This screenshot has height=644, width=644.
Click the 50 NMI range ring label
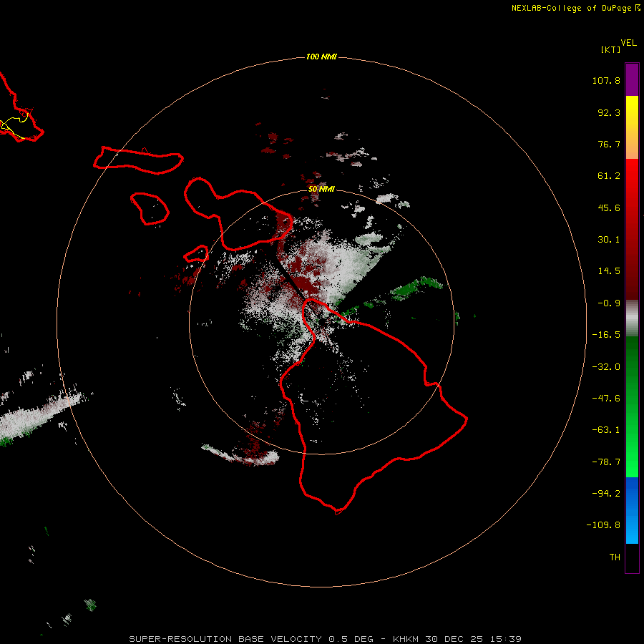(x=321, y=189)
